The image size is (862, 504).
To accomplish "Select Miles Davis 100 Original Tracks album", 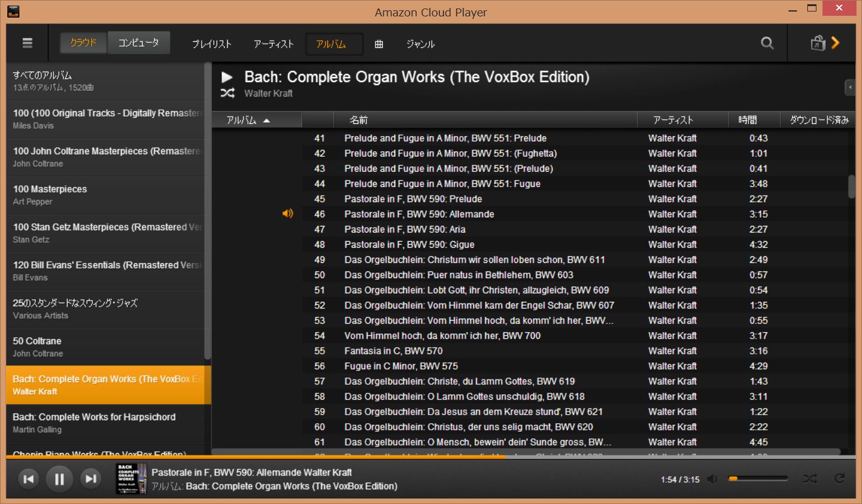I will coord(105,119).
